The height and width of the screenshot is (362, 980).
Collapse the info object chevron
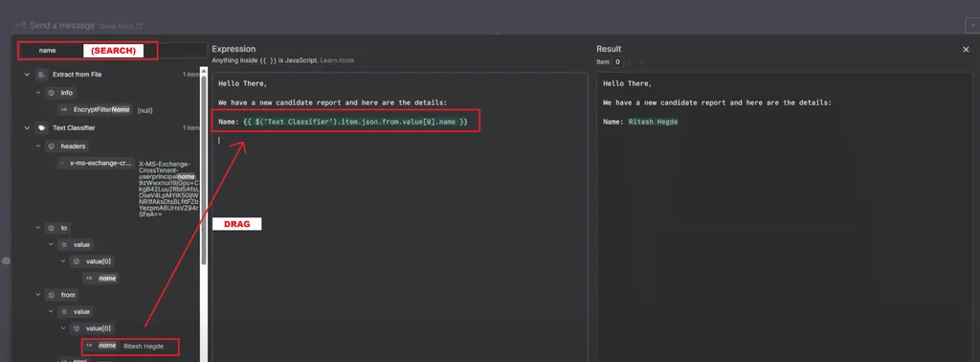point(38,93)
